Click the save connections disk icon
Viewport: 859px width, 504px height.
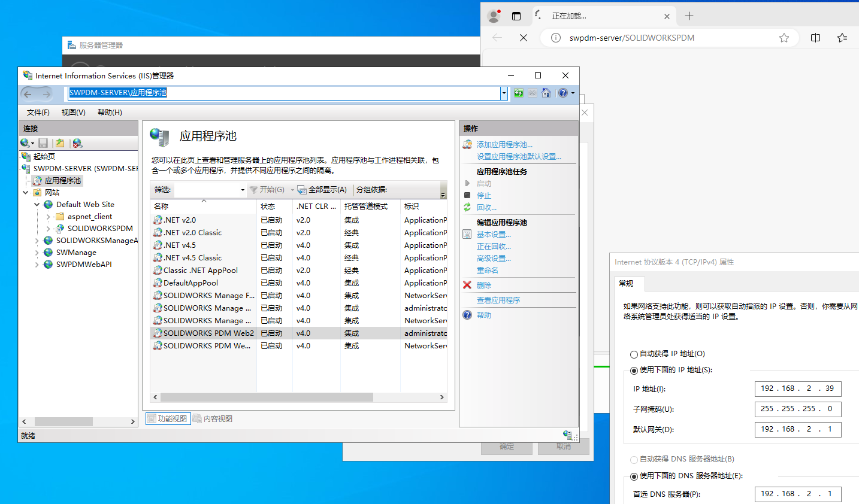point(43,143)
